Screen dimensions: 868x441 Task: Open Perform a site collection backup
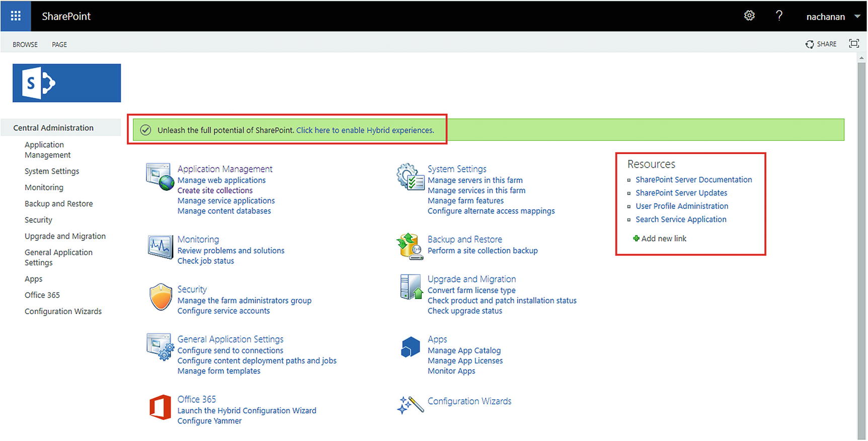tap(483, 250)
